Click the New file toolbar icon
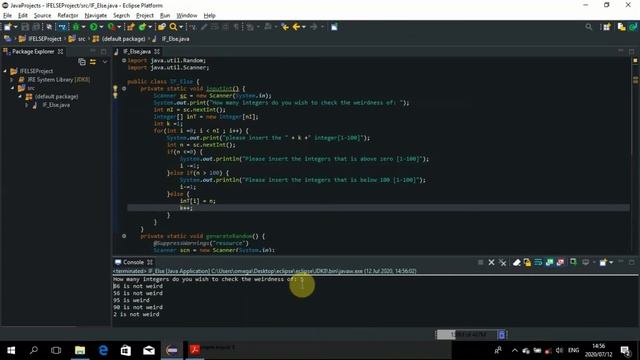Viewport: 640px width, 360px height. click(x=7, y=27)
